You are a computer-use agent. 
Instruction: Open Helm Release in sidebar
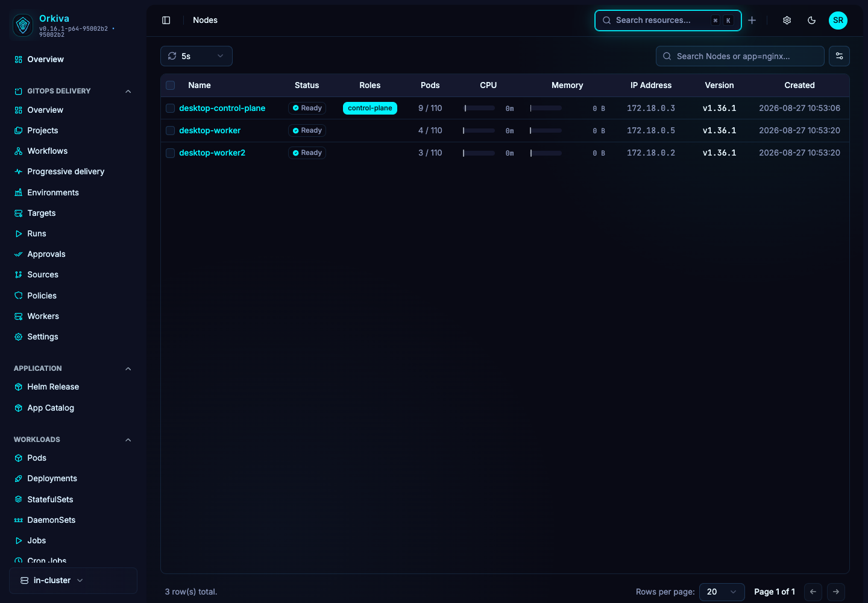53,387
